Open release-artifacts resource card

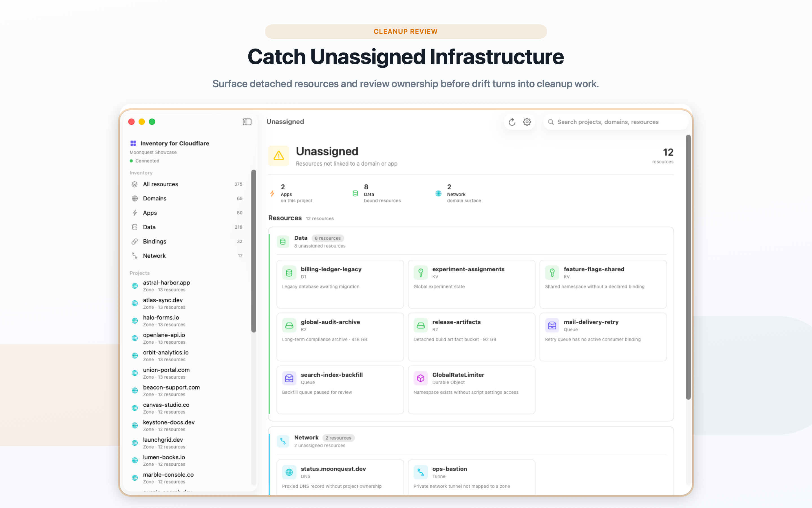click(x=471, y=337)
